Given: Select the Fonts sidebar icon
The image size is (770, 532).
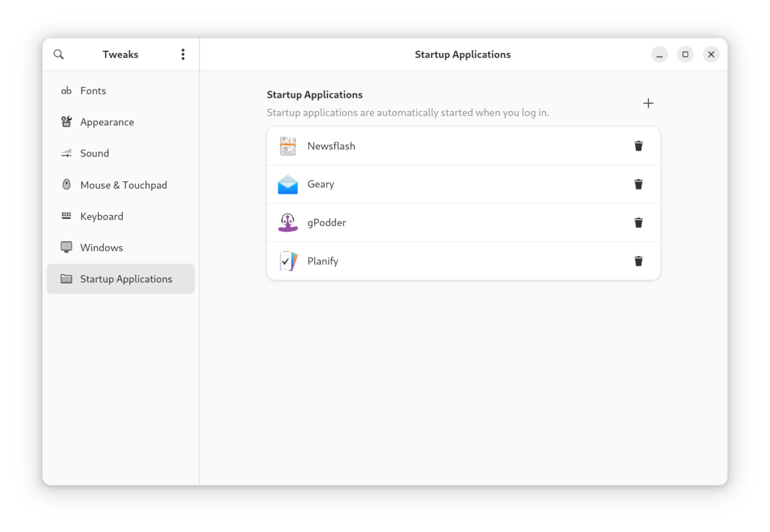Looking at the screenshot, I should click(x=66, y=90).
